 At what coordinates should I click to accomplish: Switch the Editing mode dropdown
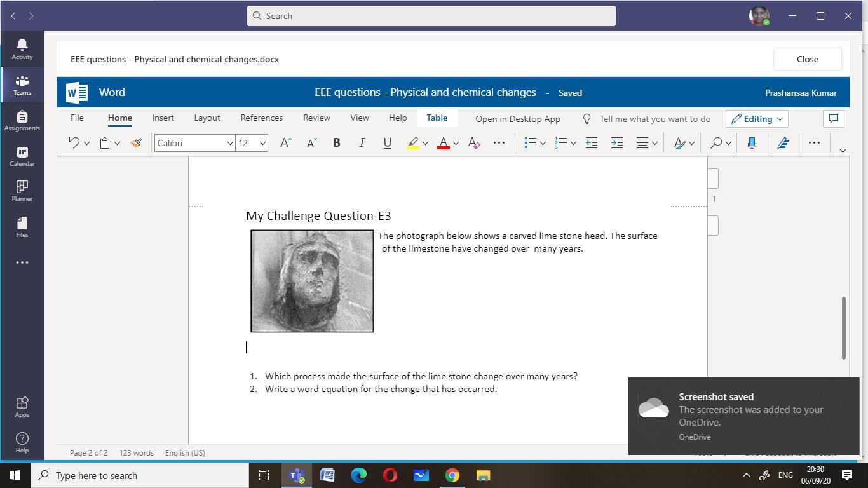[x=757, y=119]
